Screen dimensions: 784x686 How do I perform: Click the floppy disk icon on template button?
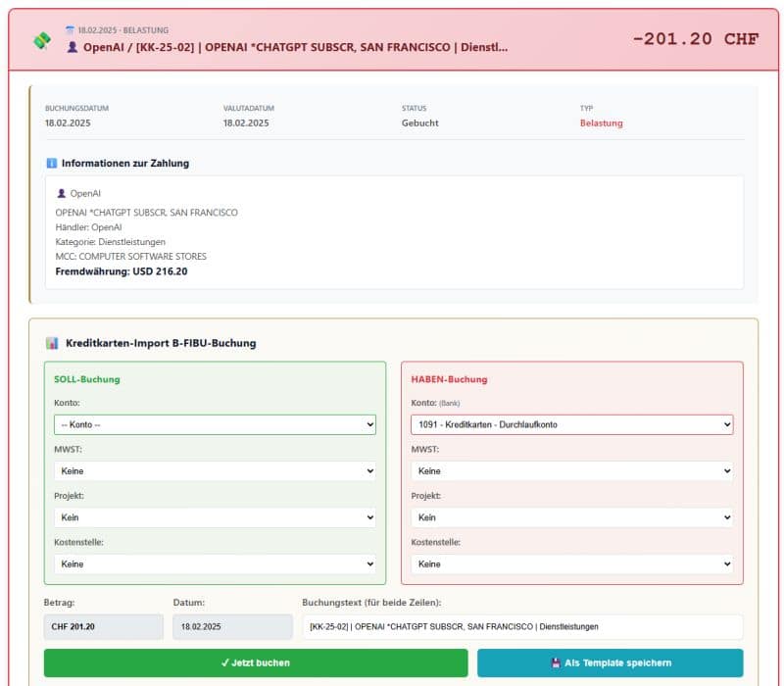(x=556, y=663)
